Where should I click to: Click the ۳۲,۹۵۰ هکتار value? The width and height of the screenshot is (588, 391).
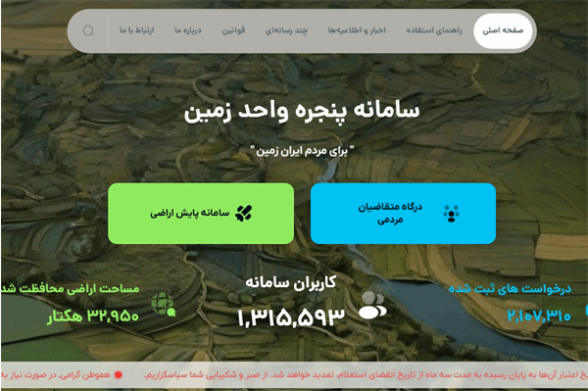(93, 316)
